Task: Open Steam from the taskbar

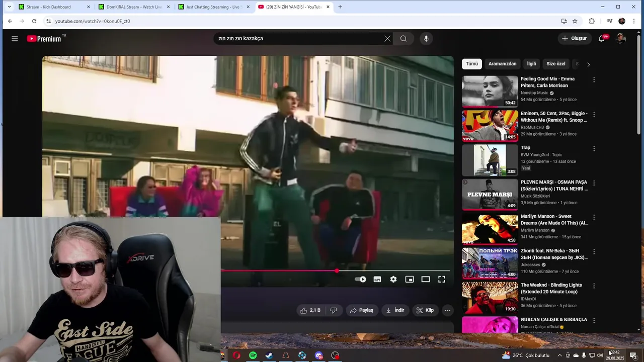Action: 270,355
